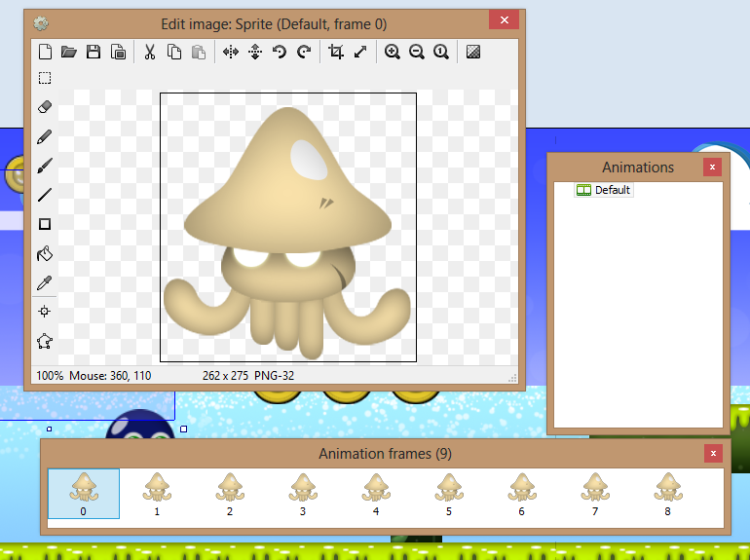750x560 pixels.
Task: Rotate image 90 degrees counter-clockwise
Action: pos(280,52)
